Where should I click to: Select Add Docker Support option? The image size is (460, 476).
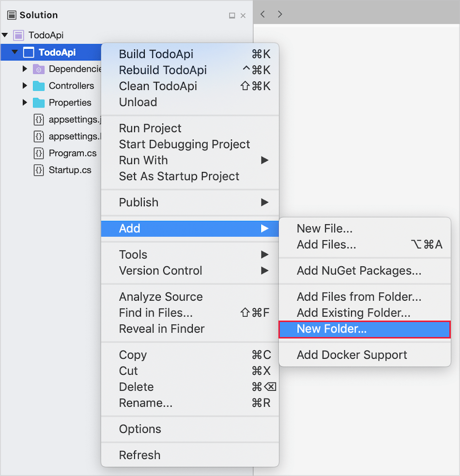point(352,355)
